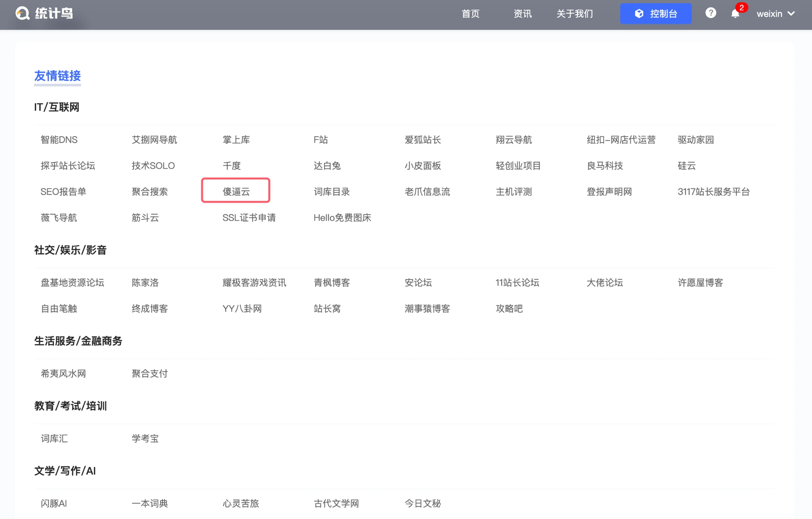812x519 pixels.
Task: Click the 统计鸟 logo icon
Action: 23,13
